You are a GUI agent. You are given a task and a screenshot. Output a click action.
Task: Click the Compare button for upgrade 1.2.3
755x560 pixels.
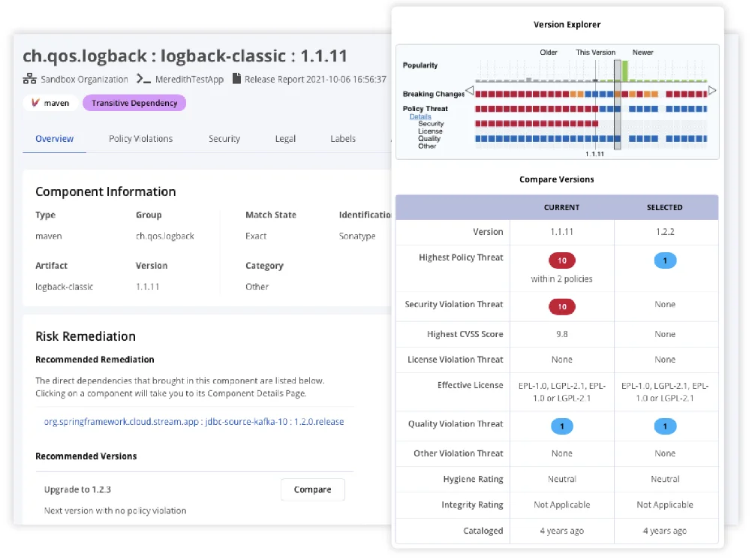coord(312,489)
